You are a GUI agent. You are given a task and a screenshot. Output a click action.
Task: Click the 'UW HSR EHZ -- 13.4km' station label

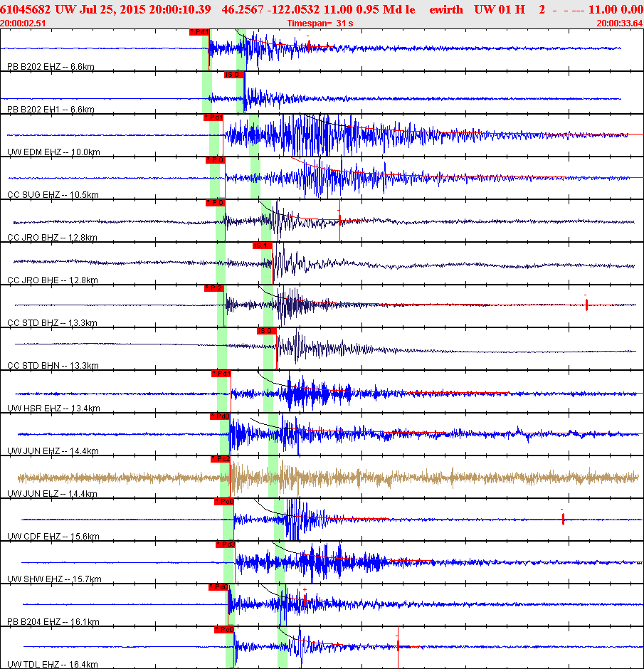[54, 409]
